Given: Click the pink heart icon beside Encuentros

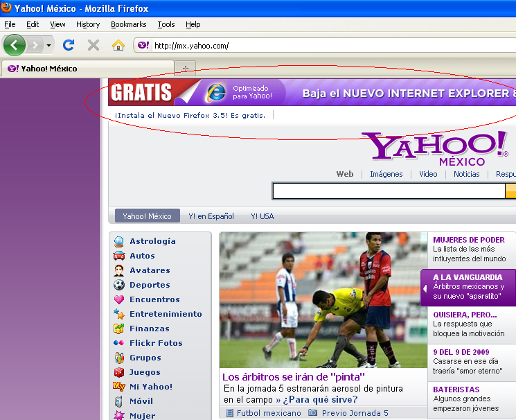Looking at the screenshot, I should (119, 299).
